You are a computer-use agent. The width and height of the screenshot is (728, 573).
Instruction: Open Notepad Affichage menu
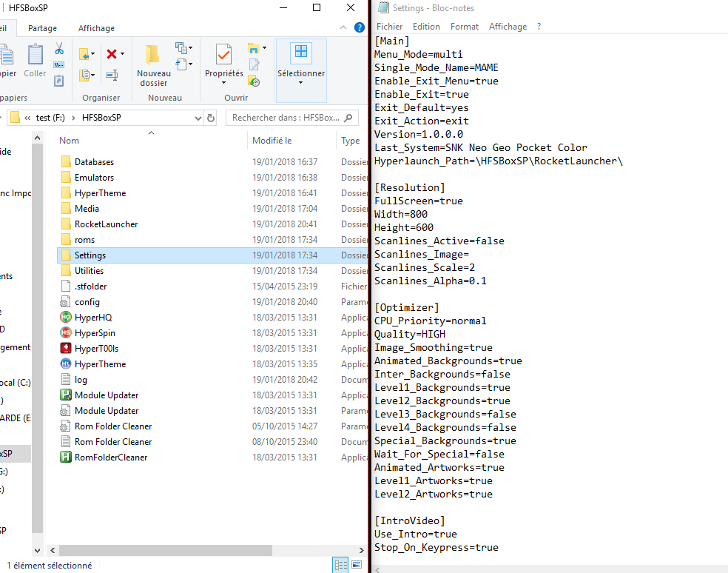[508, 27]
